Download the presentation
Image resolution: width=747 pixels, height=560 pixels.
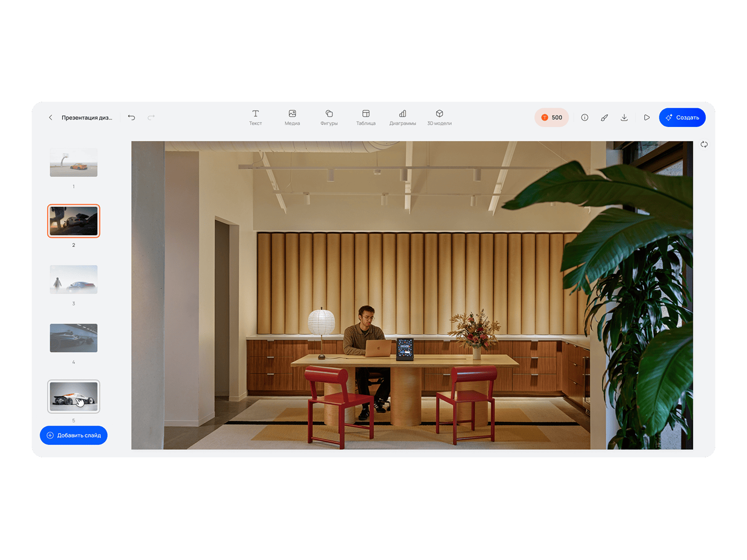point(624,118)
